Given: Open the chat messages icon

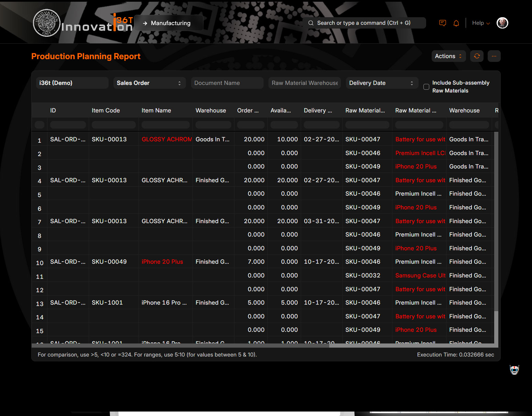Looking at the screenshot, I should [x=443, y=23].
